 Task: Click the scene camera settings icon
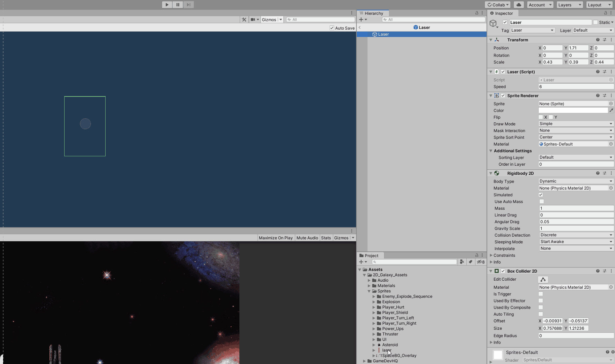coord(253,19)
